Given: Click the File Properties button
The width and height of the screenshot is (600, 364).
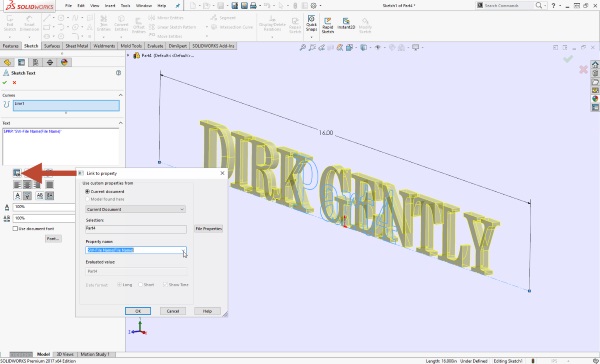Looking at the screenshot, I should pos(209,229).
